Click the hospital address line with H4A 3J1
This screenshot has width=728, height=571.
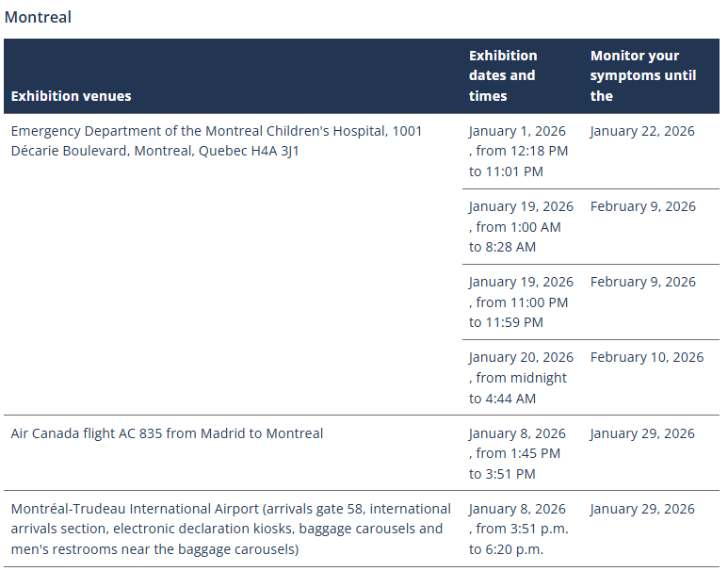(155, 151)
